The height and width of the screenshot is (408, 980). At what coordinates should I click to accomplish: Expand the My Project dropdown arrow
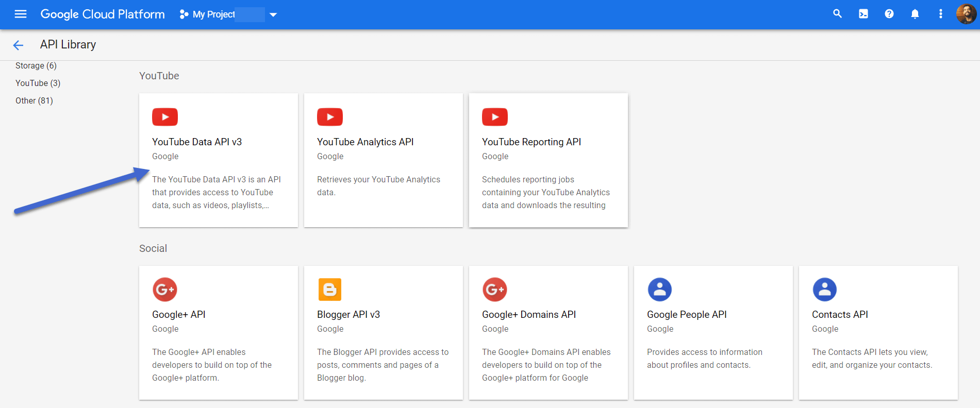tap(273, 14)
